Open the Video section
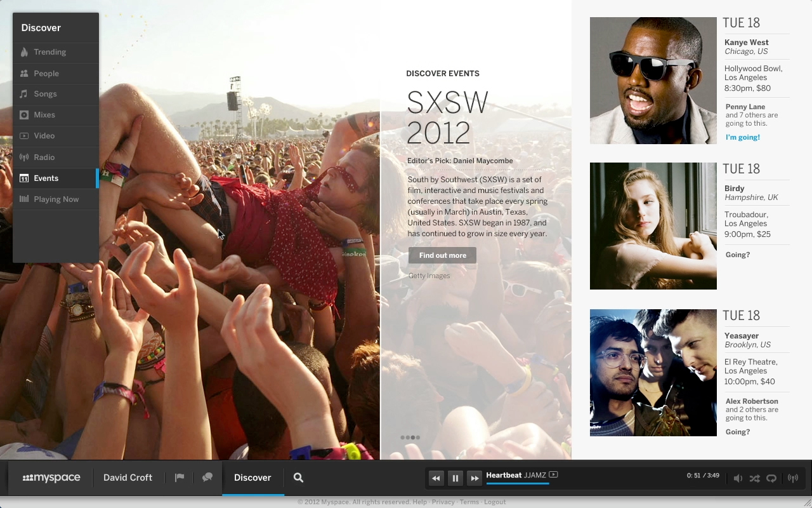 tap(56, 136)
